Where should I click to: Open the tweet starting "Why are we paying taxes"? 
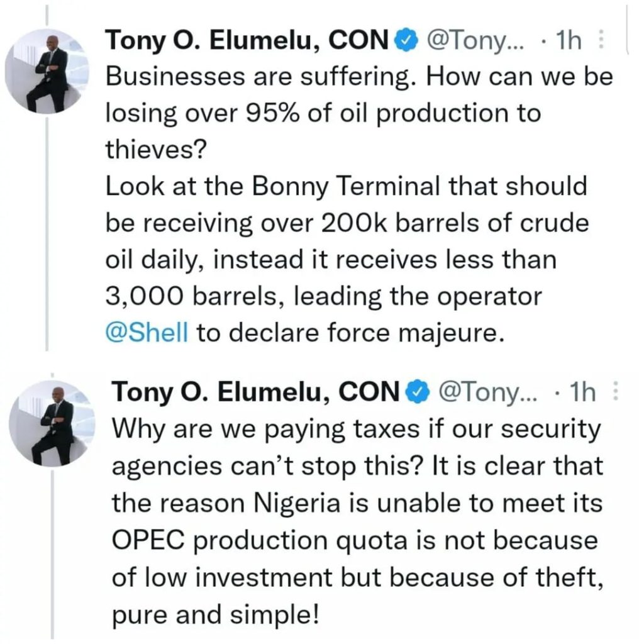coord(356,430)
